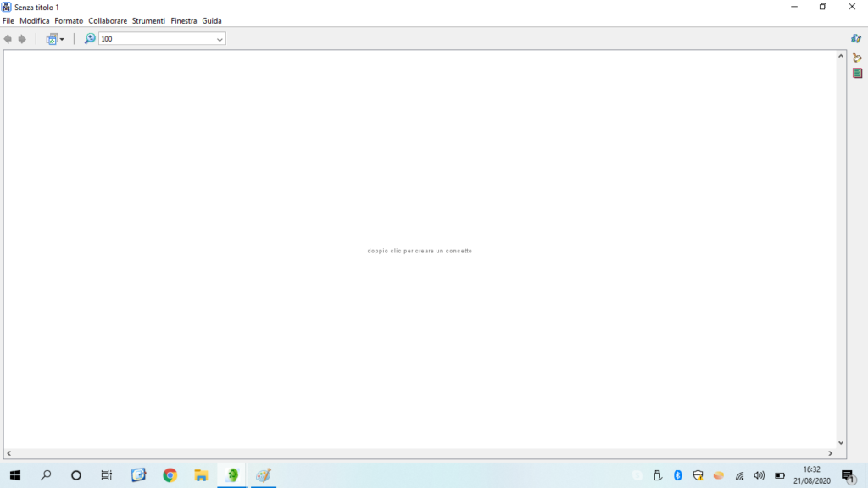Open the Strumenti menu

(x=148, y=21)
